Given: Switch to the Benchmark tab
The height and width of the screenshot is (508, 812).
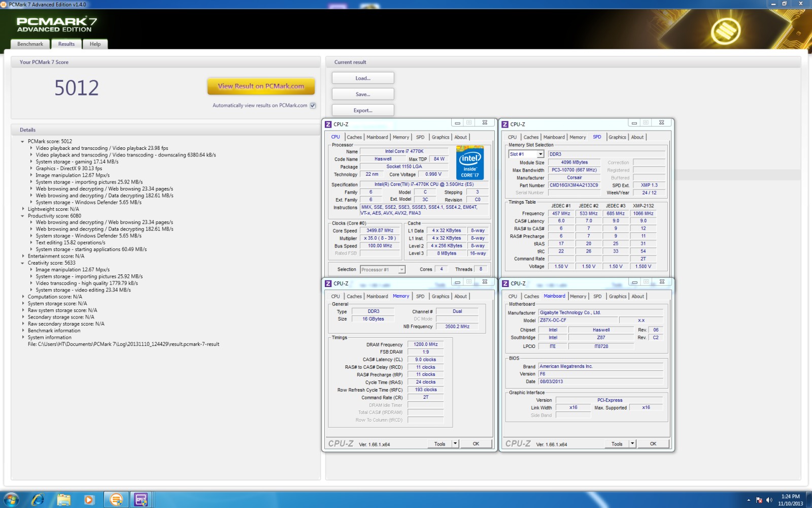Looking at the screenshot, I should coord(30,44).
